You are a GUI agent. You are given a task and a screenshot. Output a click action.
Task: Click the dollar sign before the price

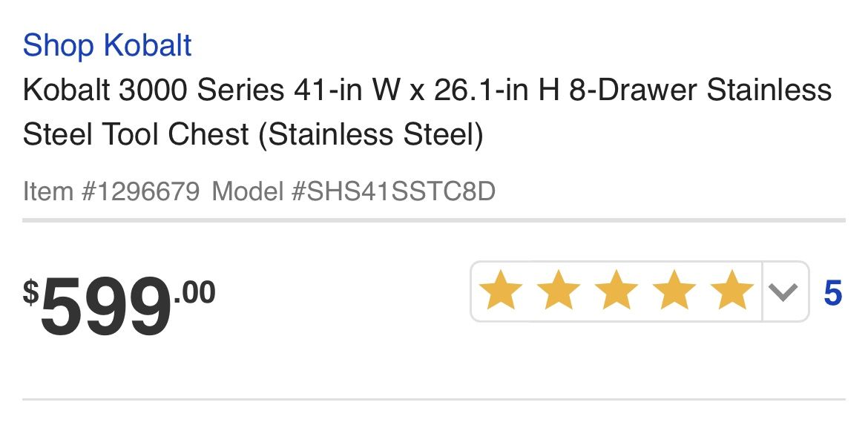tap(31, 292)
